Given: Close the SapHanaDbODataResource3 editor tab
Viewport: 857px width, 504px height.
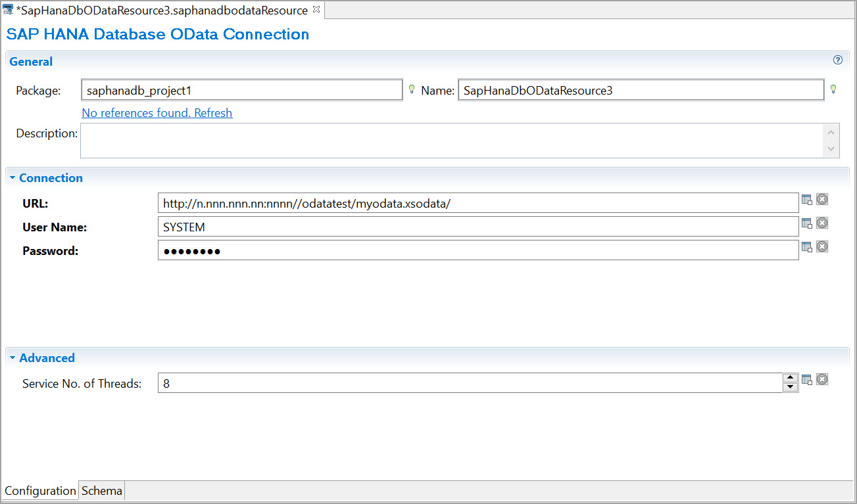Looking at the screenshot, I should (x=316, y=10).
